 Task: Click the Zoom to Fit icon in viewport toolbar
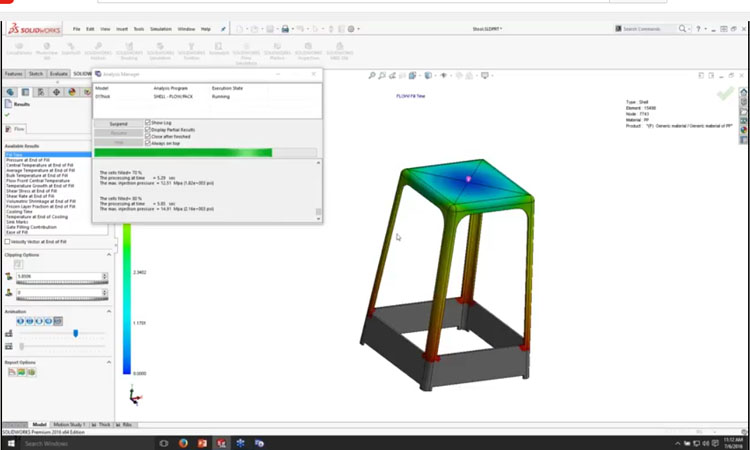(x=371, y=76)
